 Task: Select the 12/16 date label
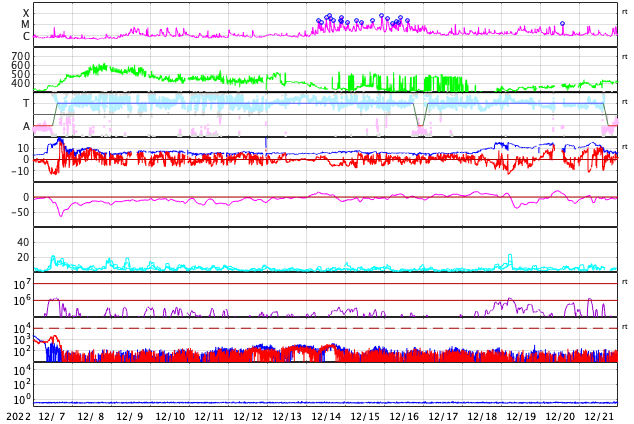pyautogui.click(x=403, y=417)
